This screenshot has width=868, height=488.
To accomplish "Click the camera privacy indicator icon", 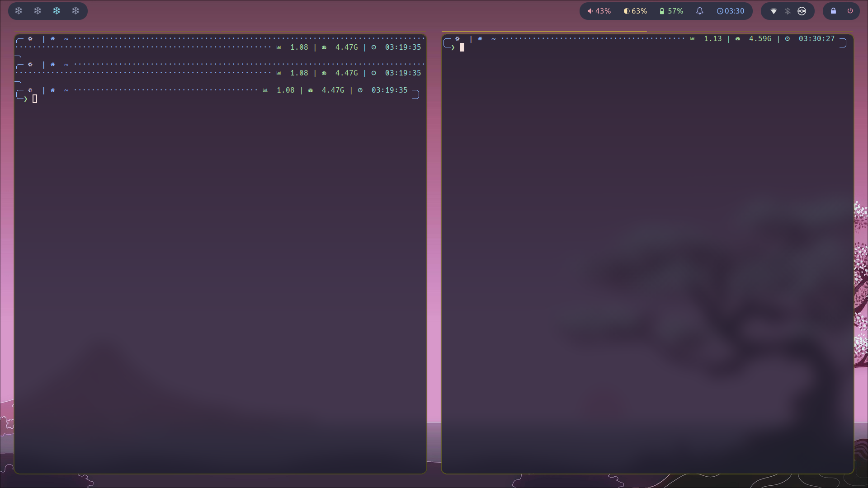I will point(802,10).
